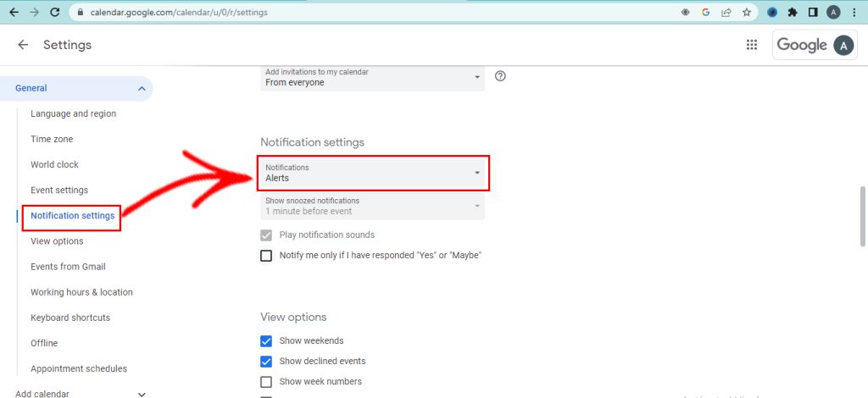This screenshot has width=868, height=398.
Task: Uncheck Show declined events
Action: (x=266, y=362)
